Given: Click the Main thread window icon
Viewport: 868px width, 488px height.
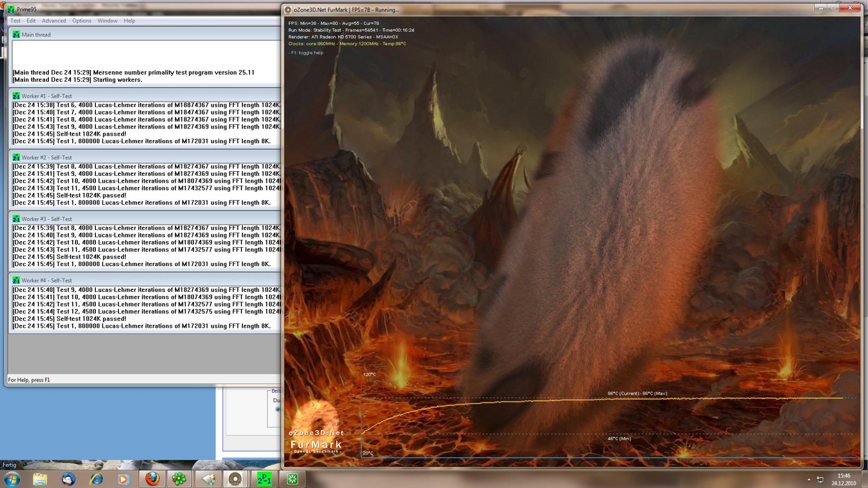Looking at the screenshot, I should [16, 35].
